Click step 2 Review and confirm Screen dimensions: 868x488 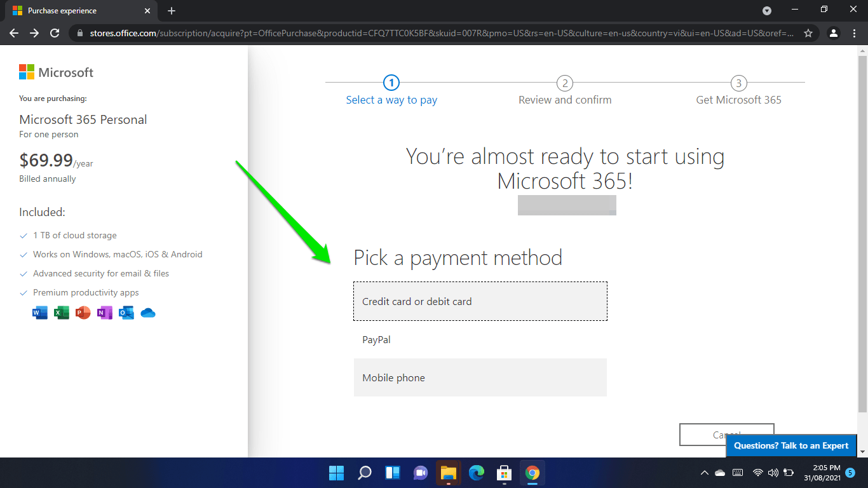click(565, 91)
